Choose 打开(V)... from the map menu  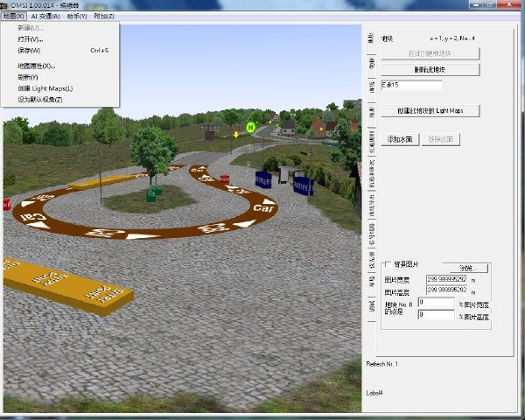tap(59, 39)
